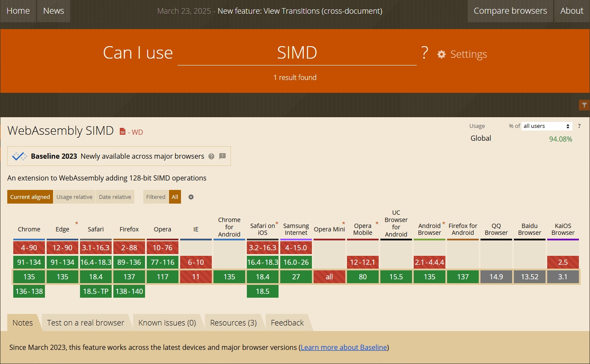Screen dimensions: 590x364
Task: Select the Samsung Internet 4-15.0 cell
Action: click(x=296, y=248)
